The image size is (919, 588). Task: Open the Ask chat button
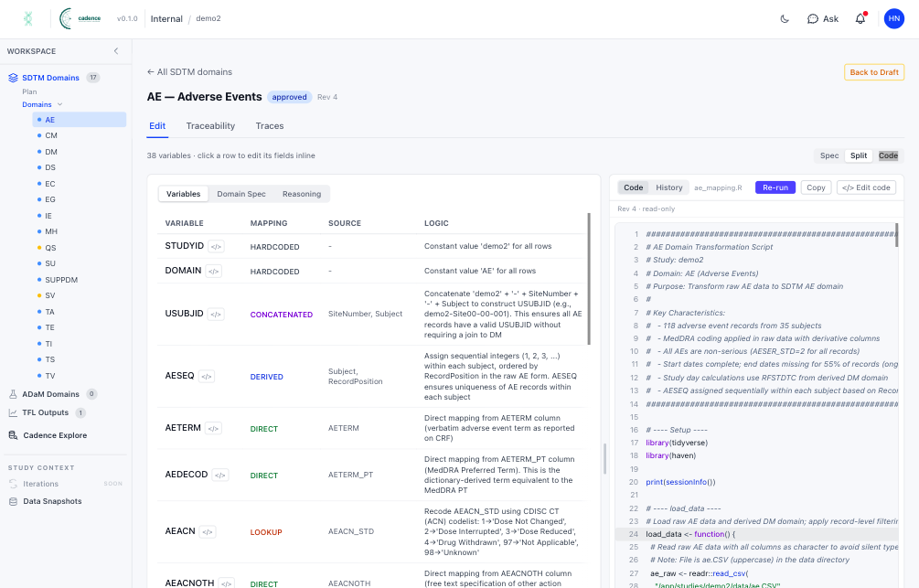[x=823, y=19]
